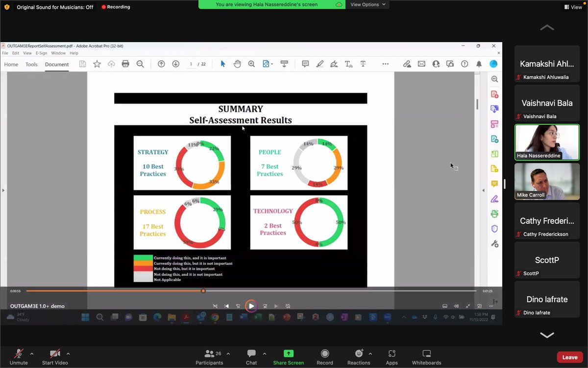This screenshot has height=368, width=588.
Task: Collapse the participants panel with top chevron
Action: (x=547, y=28)
